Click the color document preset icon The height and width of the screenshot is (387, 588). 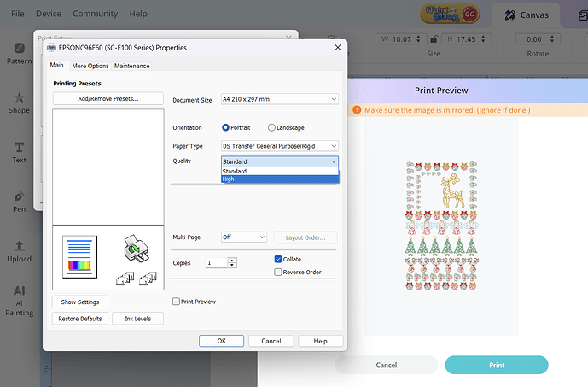[81, 256]
